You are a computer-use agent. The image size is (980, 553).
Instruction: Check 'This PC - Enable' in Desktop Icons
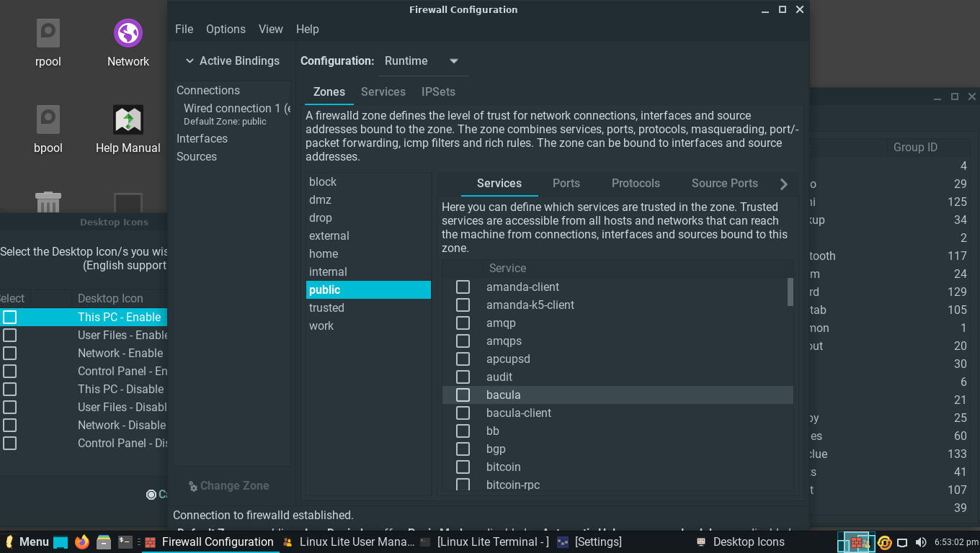pyautogui.click(x=9, y=317)
